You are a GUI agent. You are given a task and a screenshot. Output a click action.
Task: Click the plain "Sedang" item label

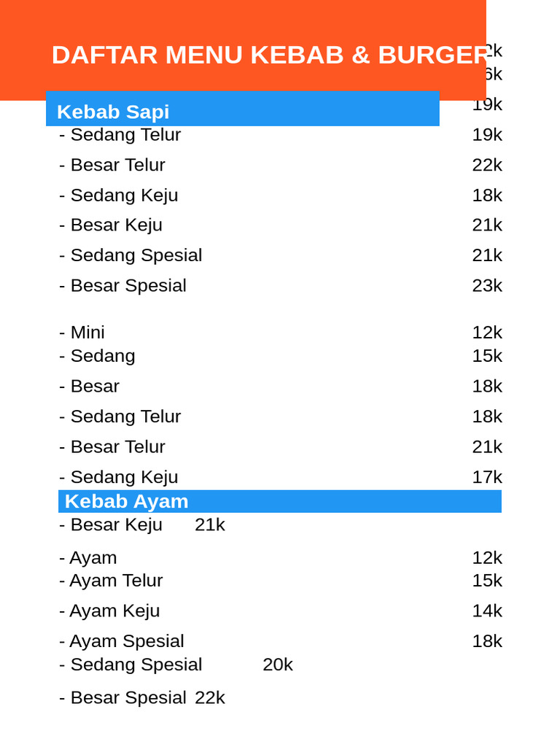102,356
